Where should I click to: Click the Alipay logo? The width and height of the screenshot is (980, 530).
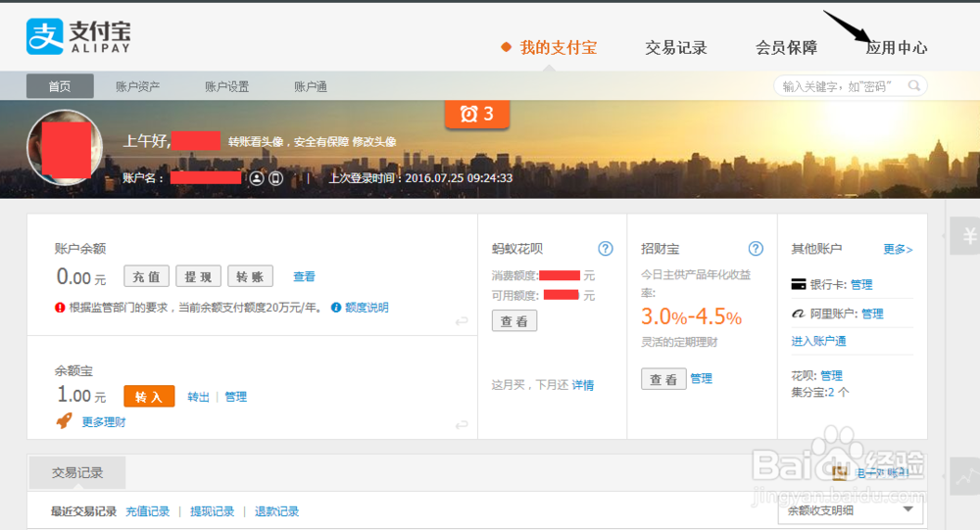pos(78,36)
